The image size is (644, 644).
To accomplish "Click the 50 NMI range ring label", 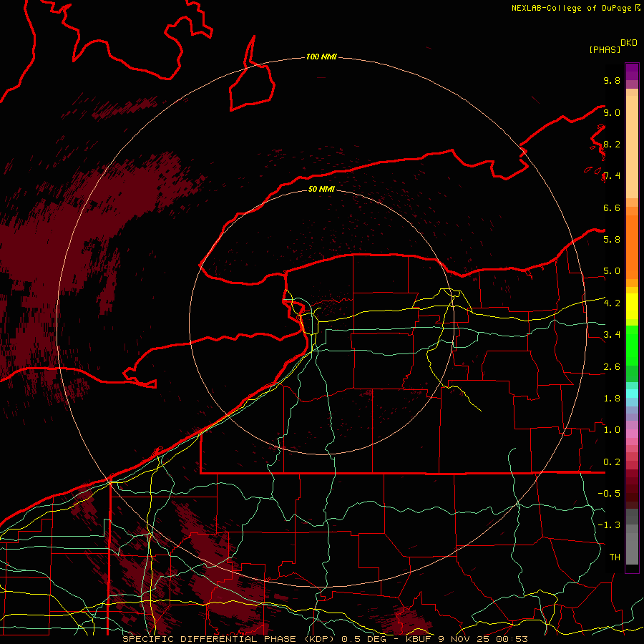I will 321,189.
